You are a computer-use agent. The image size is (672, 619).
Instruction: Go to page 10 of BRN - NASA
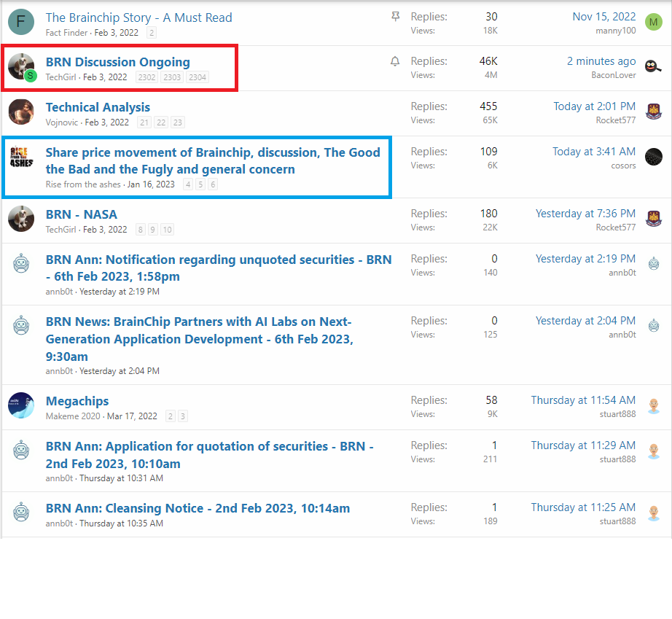click(x=167, y=230)
